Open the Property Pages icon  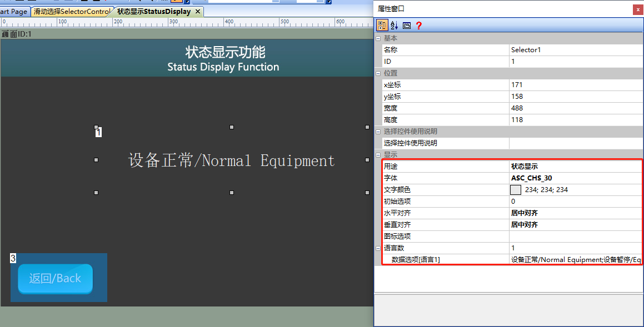coord(407,26)
